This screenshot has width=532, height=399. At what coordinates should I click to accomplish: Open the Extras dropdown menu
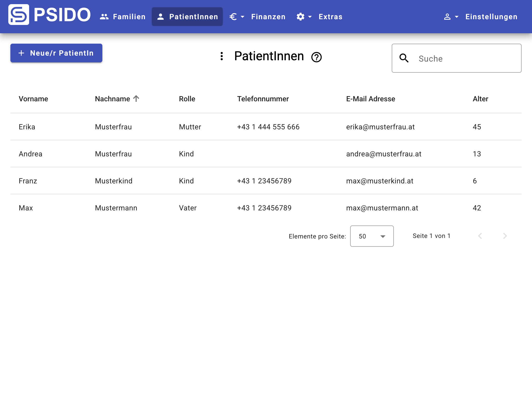pyautogui.click(x=320, y=17)
